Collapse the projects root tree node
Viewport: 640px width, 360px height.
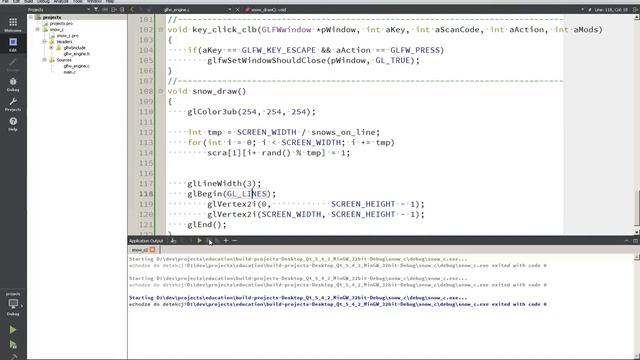coord(31,18)
